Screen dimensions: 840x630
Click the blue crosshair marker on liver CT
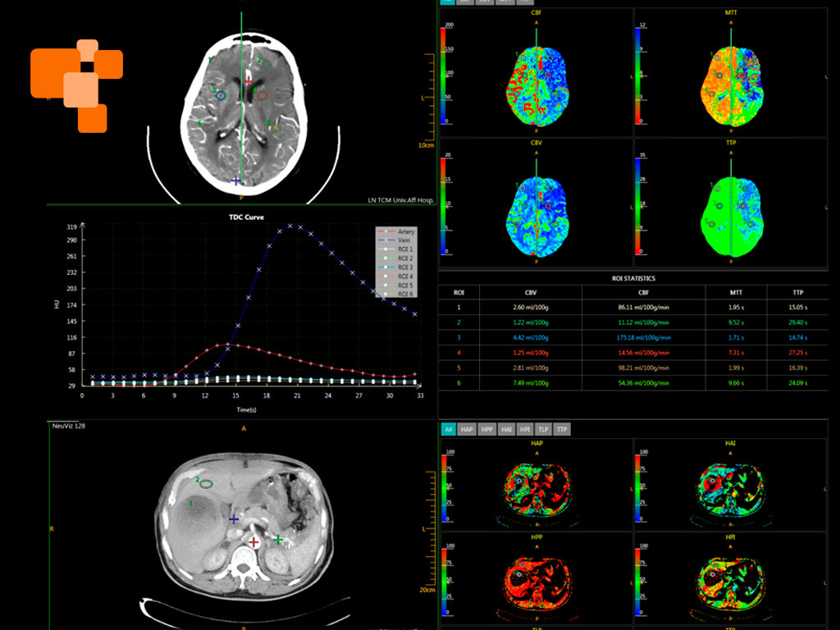tap(234, 519)
